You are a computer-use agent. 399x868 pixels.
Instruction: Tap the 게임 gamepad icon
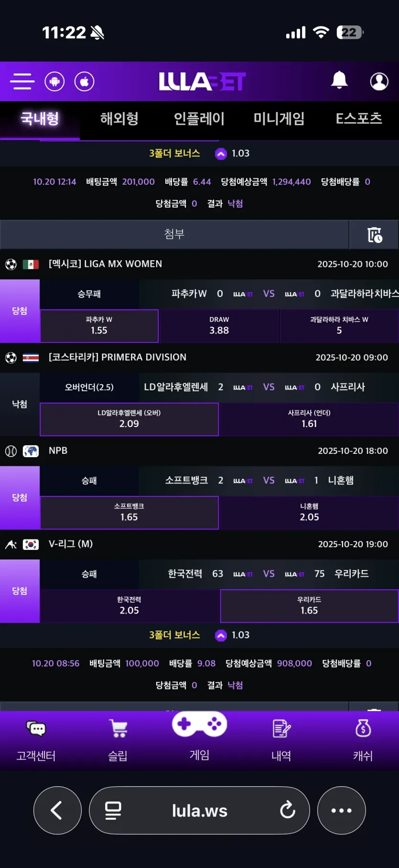(199, 725)
